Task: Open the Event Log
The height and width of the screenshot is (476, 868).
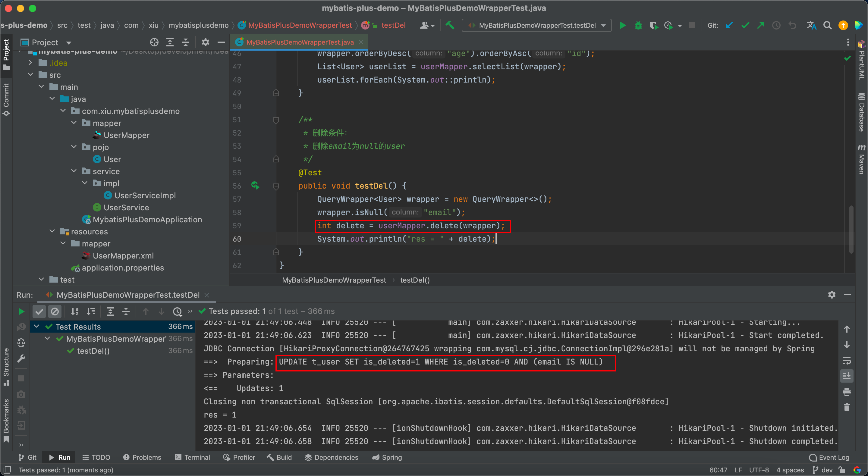Action: [x=829, y=457]
